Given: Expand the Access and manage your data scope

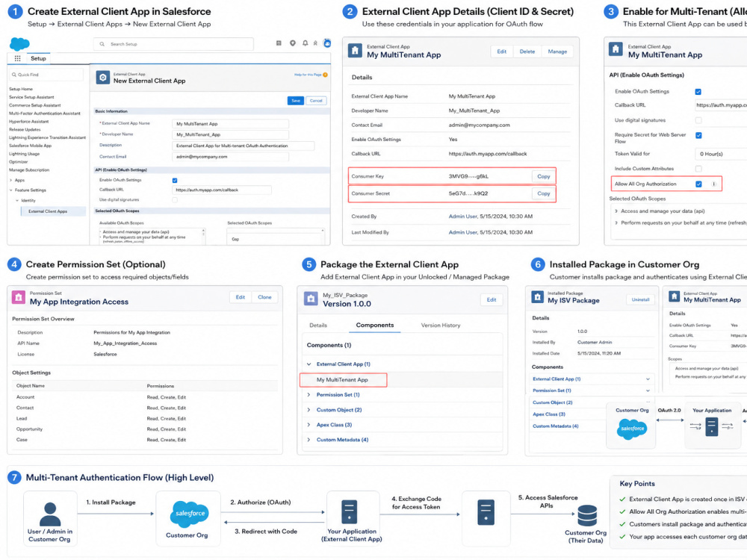Looking at the screenshot, I should pos(616,211).
